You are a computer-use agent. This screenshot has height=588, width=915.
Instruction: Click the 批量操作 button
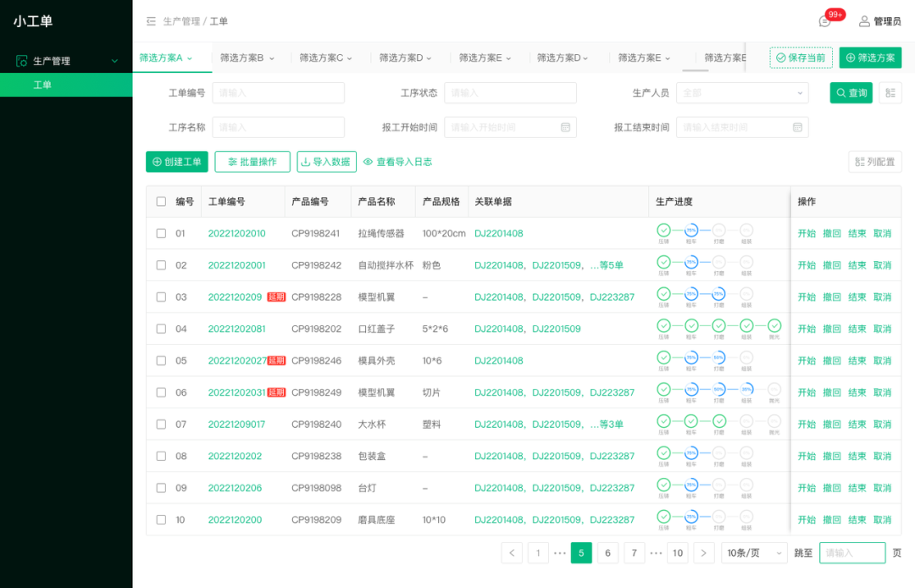(252, 162)
